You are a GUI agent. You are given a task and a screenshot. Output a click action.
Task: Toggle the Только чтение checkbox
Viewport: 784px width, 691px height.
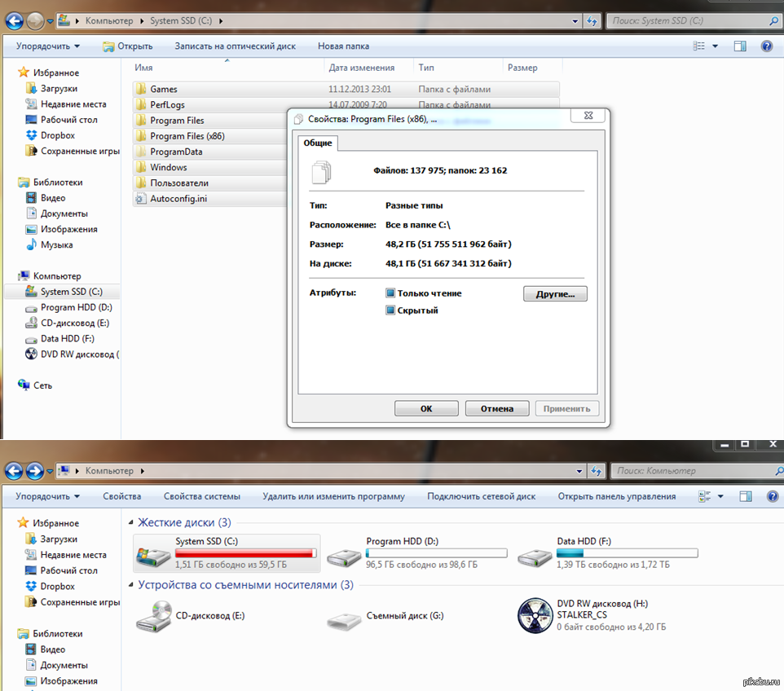click(390, 293)
